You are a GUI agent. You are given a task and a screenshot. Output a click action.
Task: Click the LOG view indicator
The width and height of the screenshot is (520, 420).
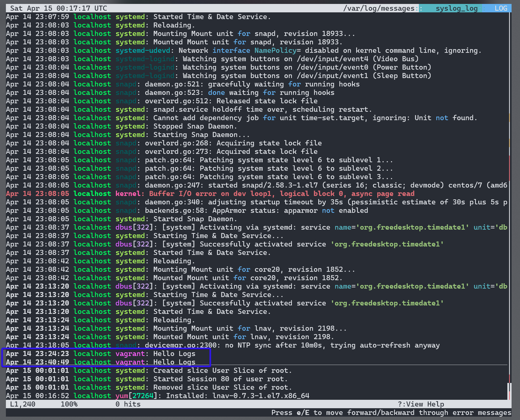click(501, 8)
